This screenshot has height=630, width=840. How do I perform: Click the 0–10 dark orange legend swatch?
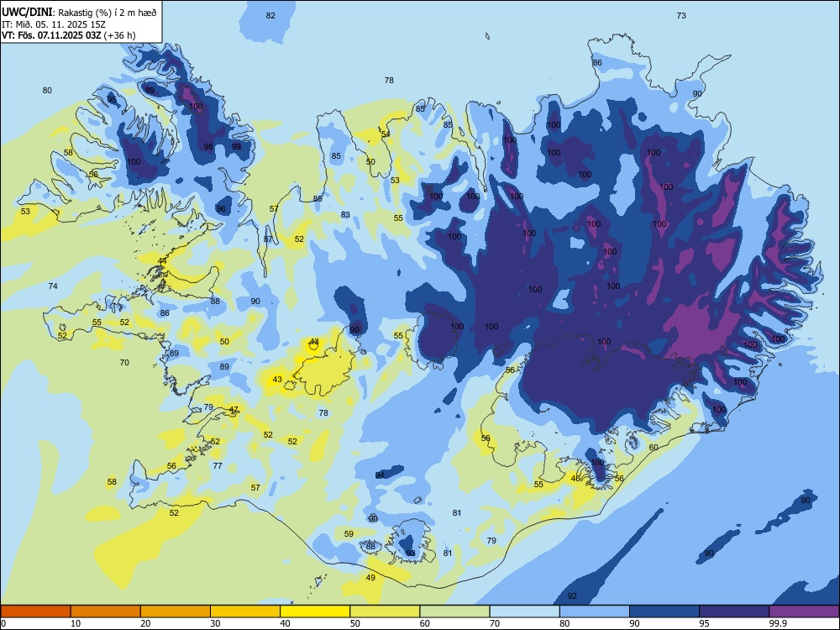pyautogui.click(x=36, y=612)
